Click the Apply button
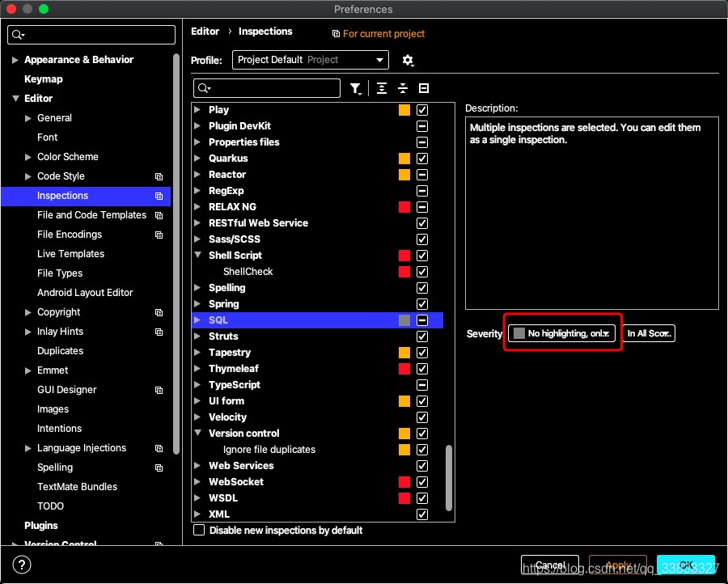The image size is (728, 584). [x=617, y=565]
